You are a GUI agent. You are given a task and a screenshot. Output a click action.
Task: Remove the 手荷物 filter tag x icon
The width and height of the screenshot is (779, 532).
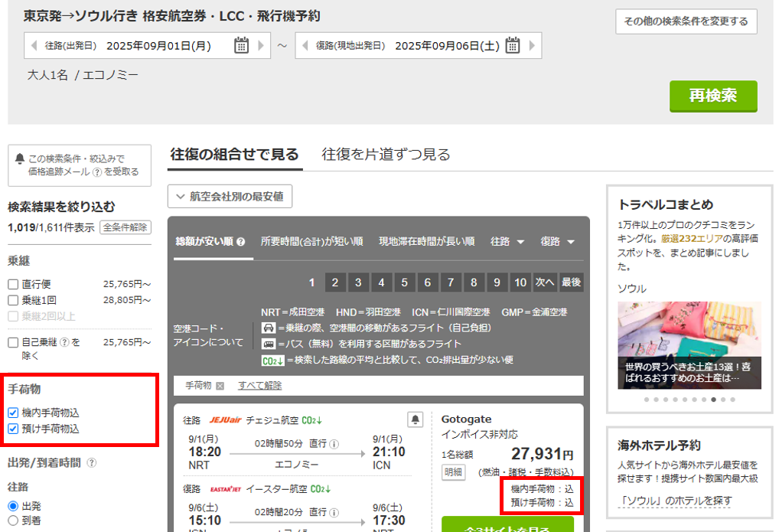coord(220,386)
